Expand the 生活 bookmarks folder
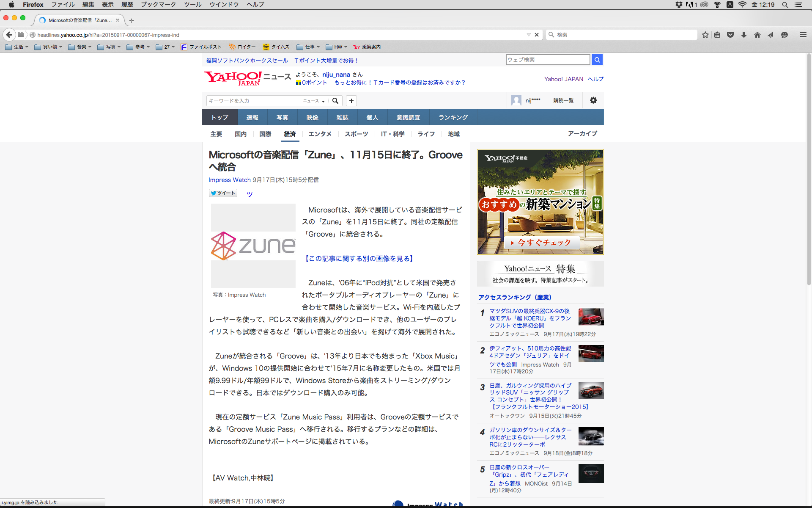 click(x=17, y=47)
